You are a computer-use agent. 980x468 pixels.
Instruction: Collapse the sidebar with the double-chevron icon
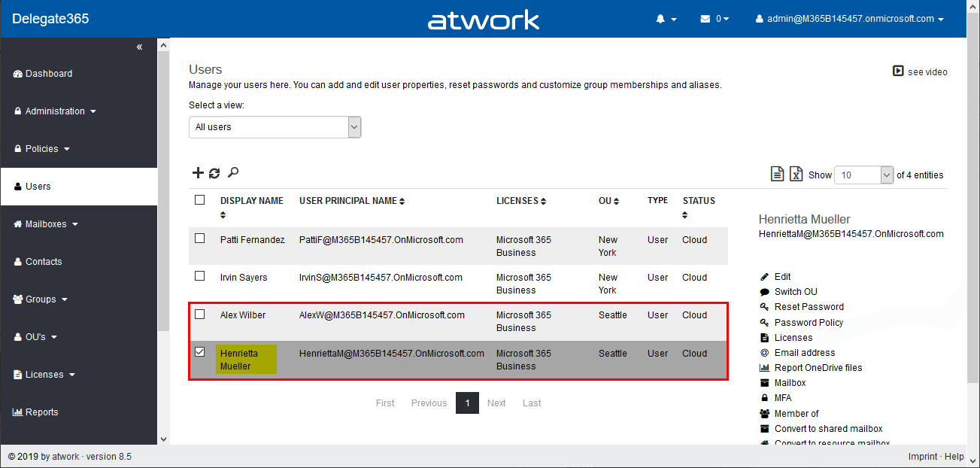point(139,47)
